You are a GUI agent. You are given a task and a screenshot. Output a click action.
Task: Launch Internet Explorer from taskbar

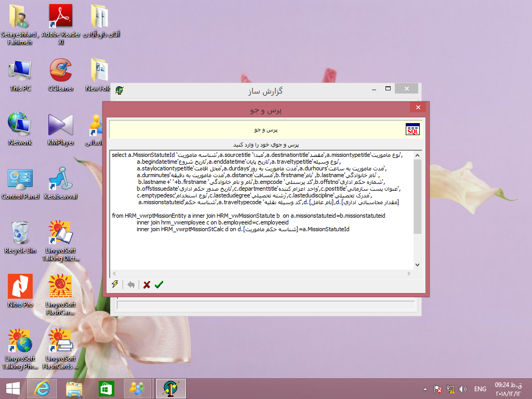coord(42,389)
